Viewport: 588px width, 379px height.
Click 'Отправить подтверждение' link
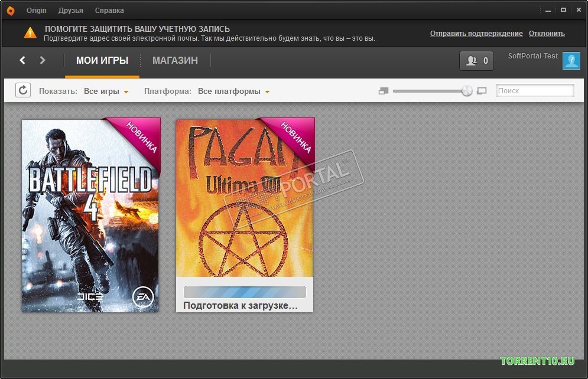[x=476, y=33]
